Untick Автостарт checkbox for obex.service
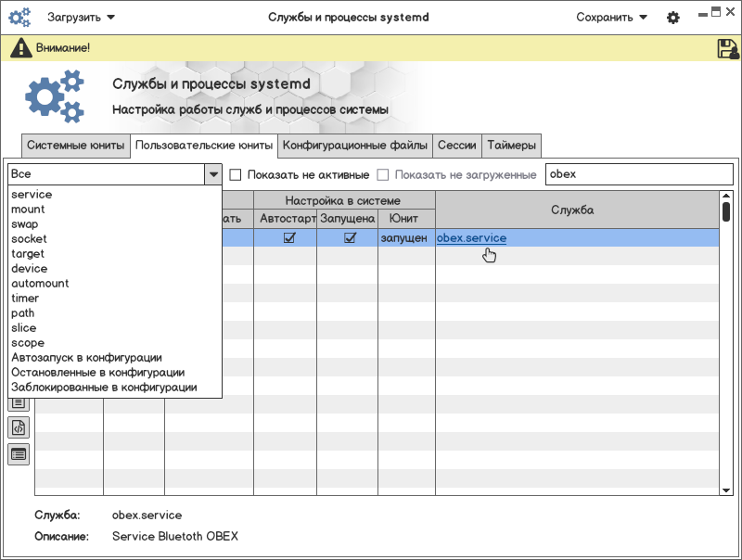The image size is (742, 560). pyautogui.click(x=289, y=238)
